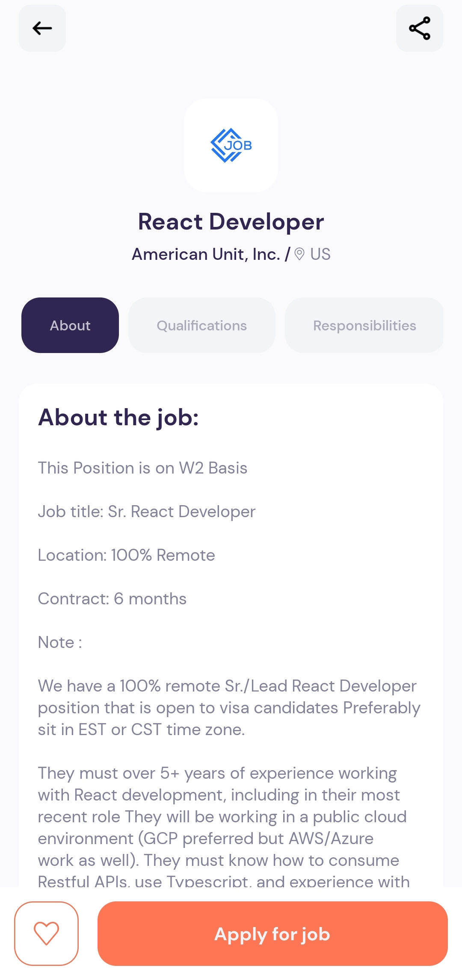The width and height of the screenshot is (462, 980).
Task: Tap the US location text
Action: (320, 253)
